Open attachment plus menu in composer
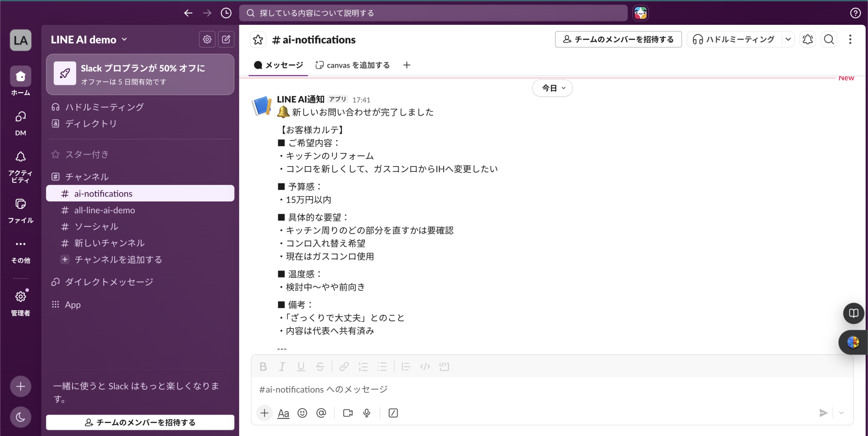868x436 pixels. (264, 413)
